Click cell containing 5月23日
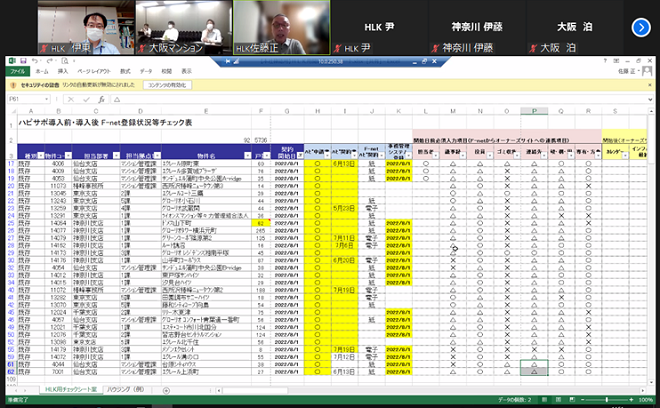Screen dimensions: 660x408 coord(344,208)
